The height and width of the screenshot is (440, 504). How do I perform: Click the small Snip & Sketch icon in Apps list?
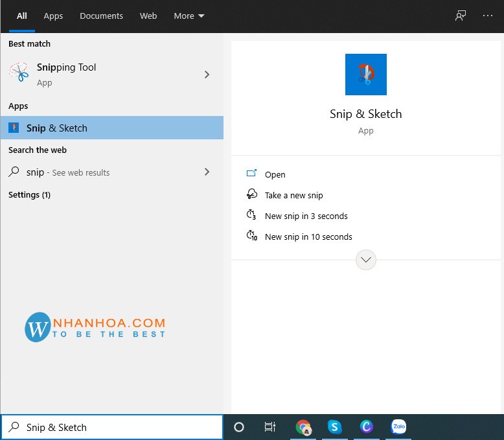(x=14, y=128)
